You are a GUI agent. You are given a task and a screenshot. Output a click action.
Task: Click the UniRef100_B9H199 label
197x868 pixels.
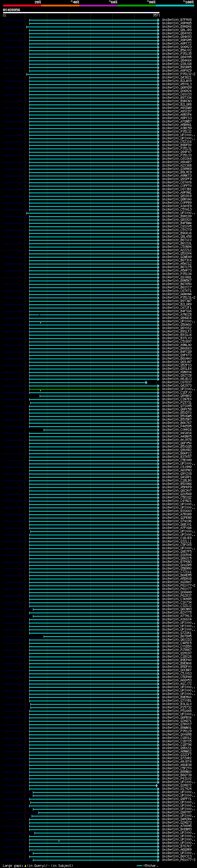click(177, 216)
